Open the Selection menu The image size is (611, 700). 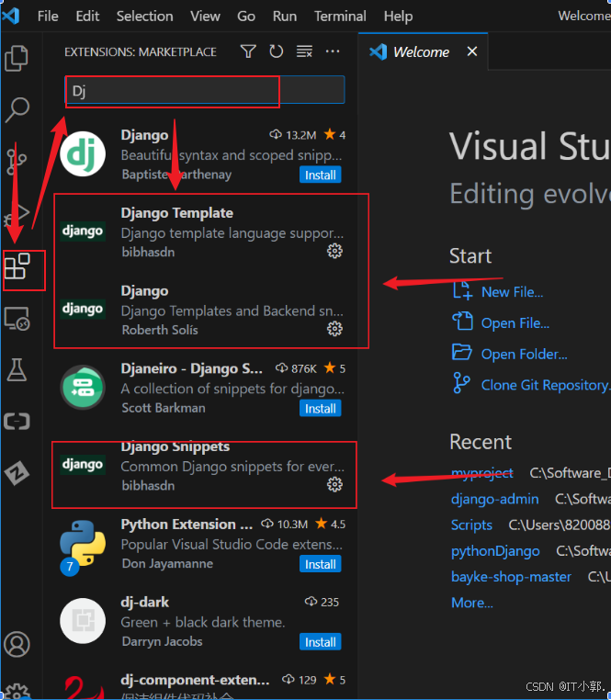pos(145,16)
